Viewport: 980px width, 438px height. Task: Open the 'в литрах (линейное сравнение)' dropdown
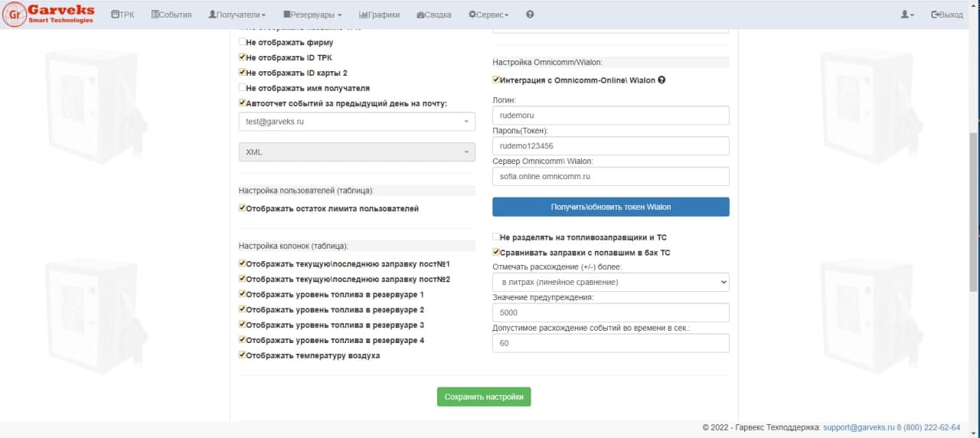[610, 283]
